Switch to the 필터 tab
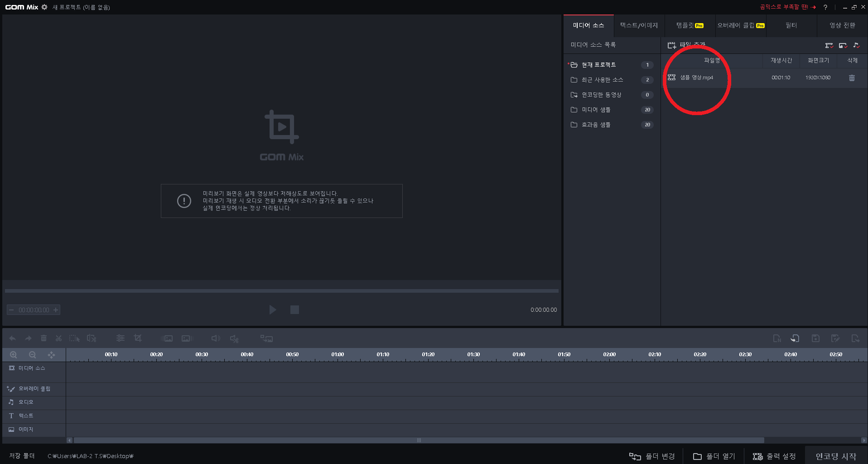The image size is (868, 464). pyautogui.click(x=791, y=25)
